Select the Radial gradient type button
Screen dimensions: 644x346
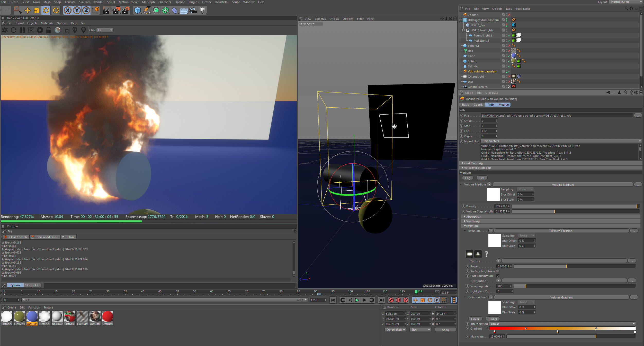[493, 319]
